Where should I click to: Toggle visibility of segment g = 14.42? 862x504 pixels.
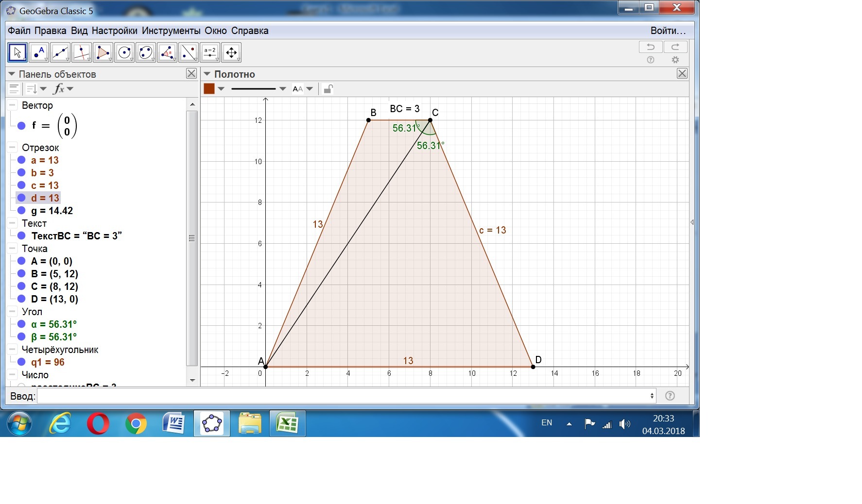[21, 211]
